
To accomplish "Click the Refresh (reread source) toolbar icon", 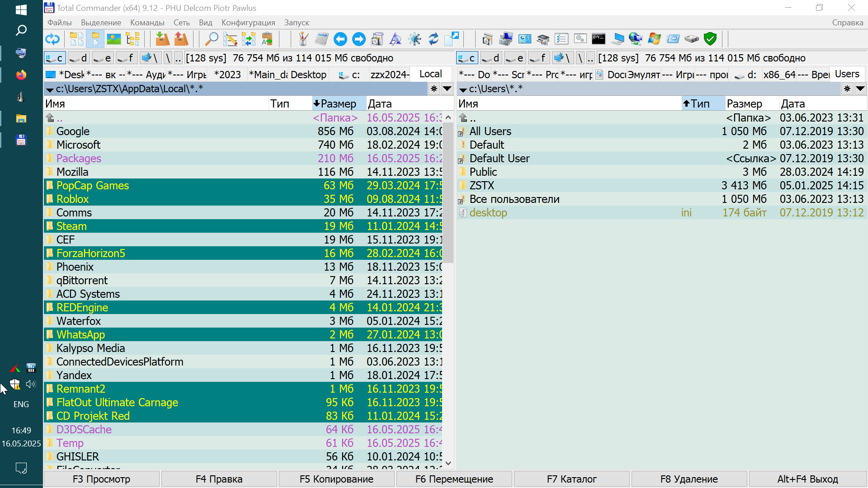I will coord(52,39).
